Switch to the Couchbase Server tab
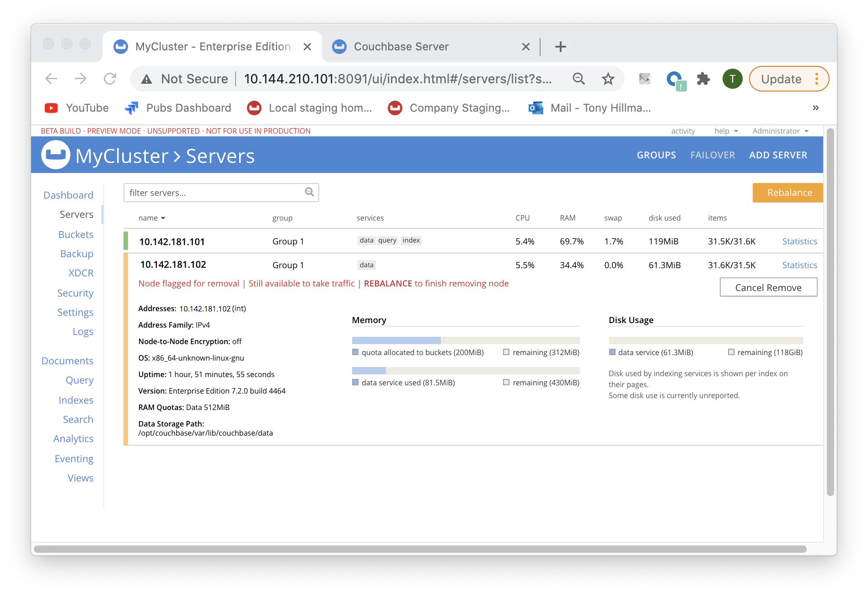 [401, 47]
